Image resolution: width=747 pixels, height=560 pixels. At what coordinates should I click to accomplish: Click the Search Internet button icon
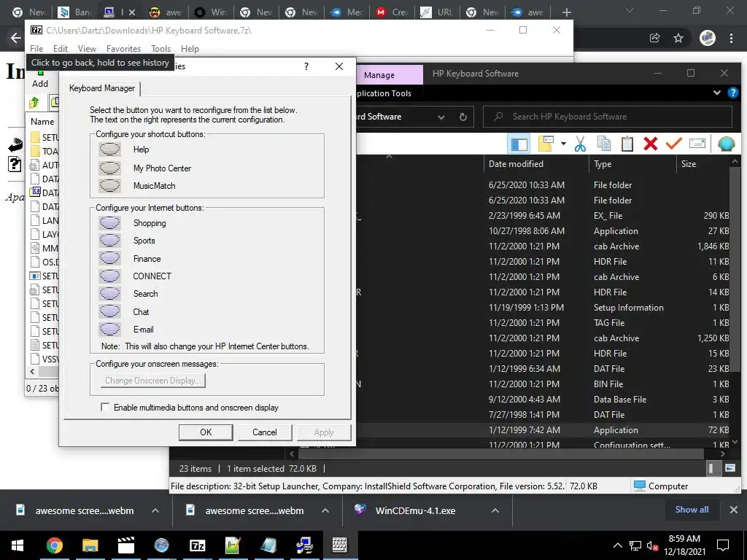(109, 294)
